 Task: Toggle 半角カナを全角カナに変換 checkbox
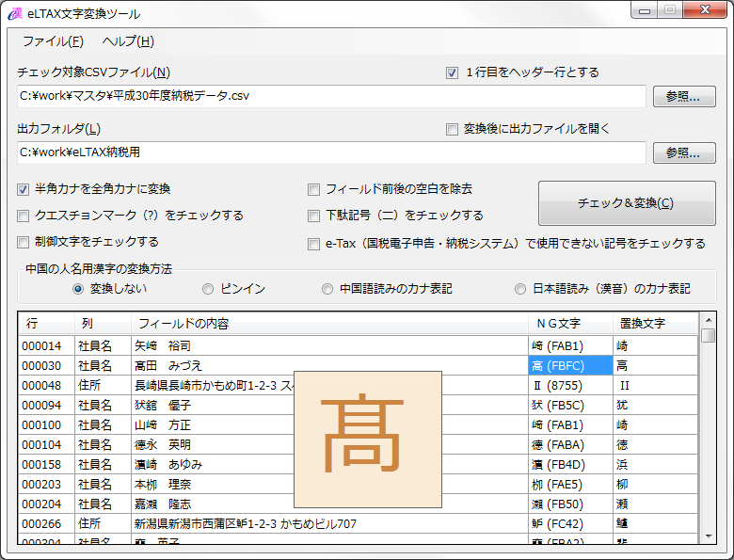coord(23,189)
